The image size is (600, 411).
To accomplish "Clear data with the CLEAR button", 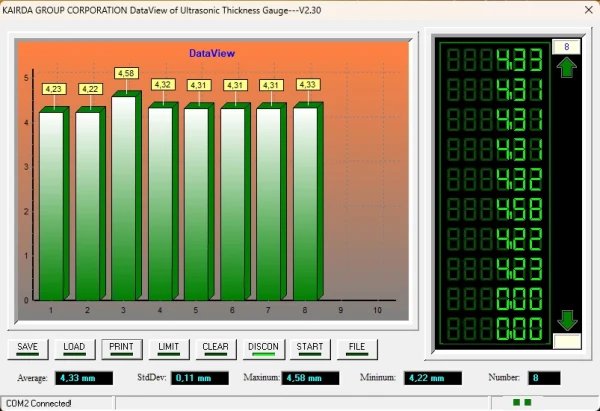I will pos(216,349).
